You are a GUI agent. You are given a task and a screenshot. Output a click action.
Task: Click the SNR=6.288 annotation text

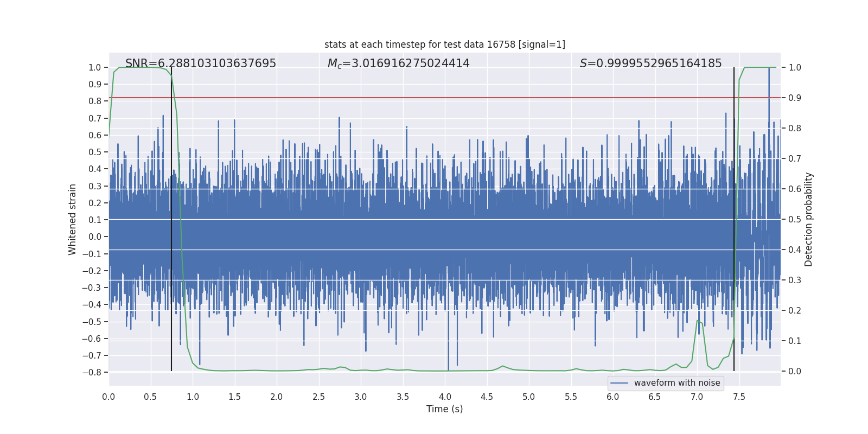(201, 63)
